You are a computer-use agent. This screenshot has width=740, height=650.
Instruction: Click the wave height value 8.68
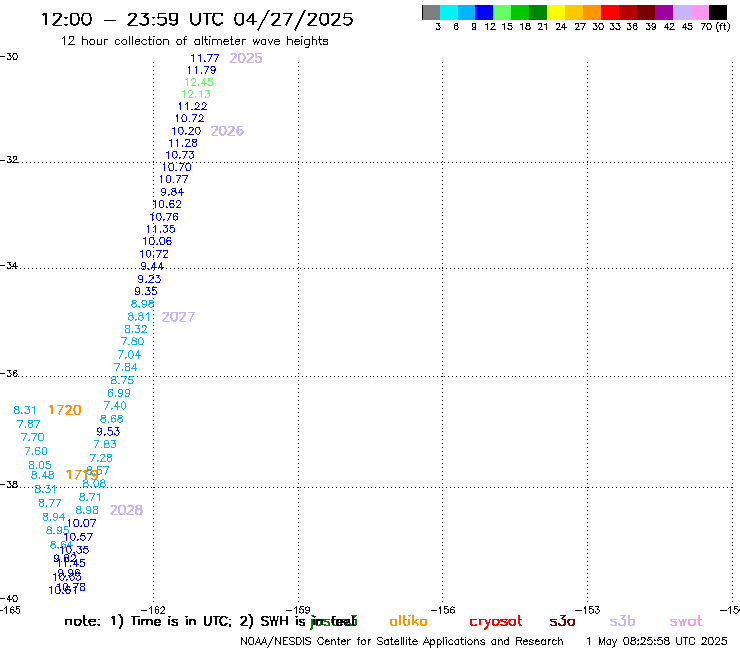pyautogui.click(x=112, y=419)
